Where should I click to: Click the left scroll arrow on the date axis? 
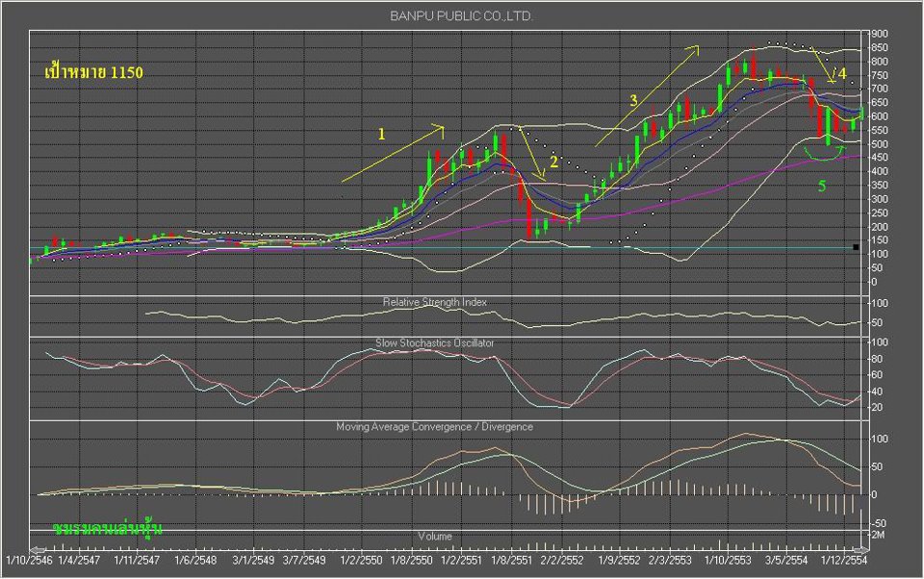pos(38,550)
